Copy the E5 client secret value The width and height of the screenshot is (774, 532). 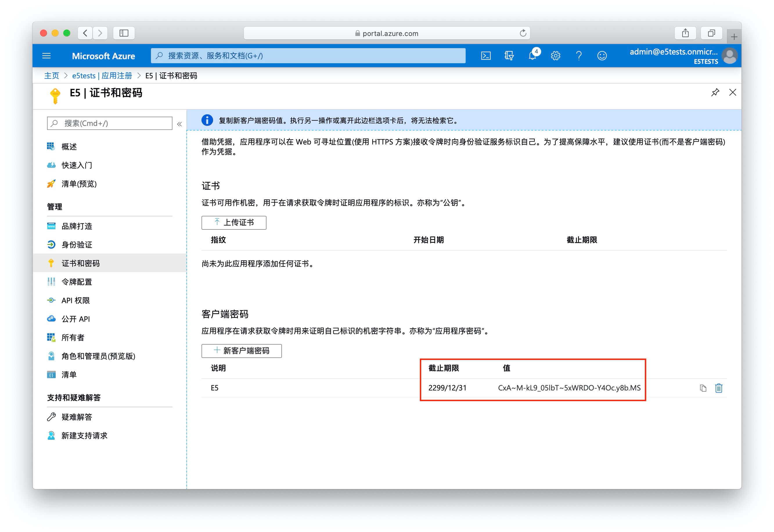click(703, 388)
